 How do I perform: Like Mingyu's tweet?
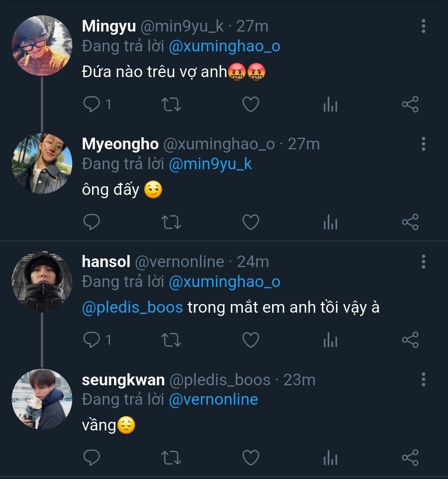[x=251, y=105]
